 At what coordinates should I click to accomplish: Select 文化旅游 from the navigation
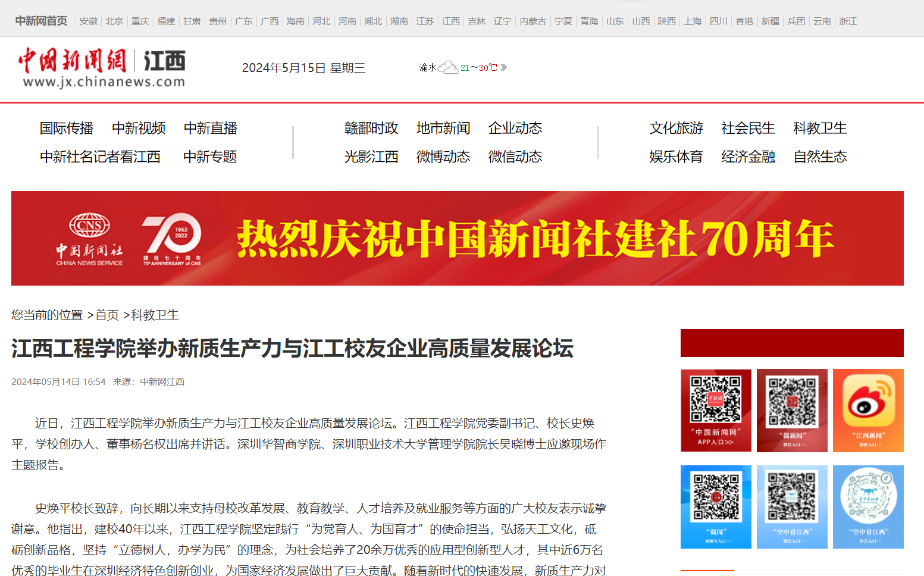click(676, 128)
